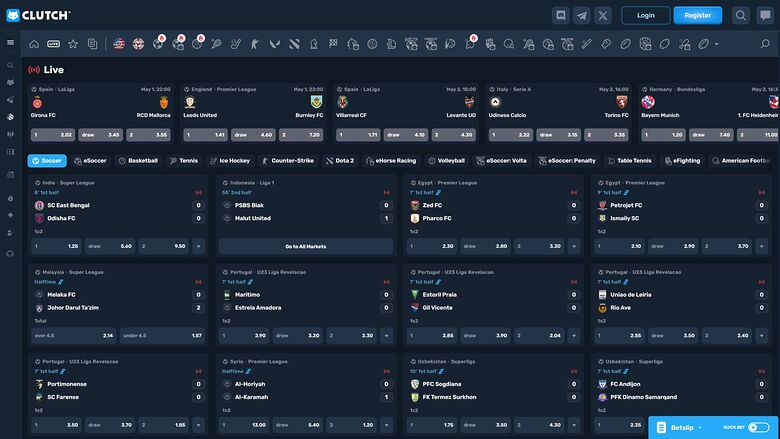Open the more-sports caret in sports bar
This screenshot has width=780, height=439.
(716, 44)
